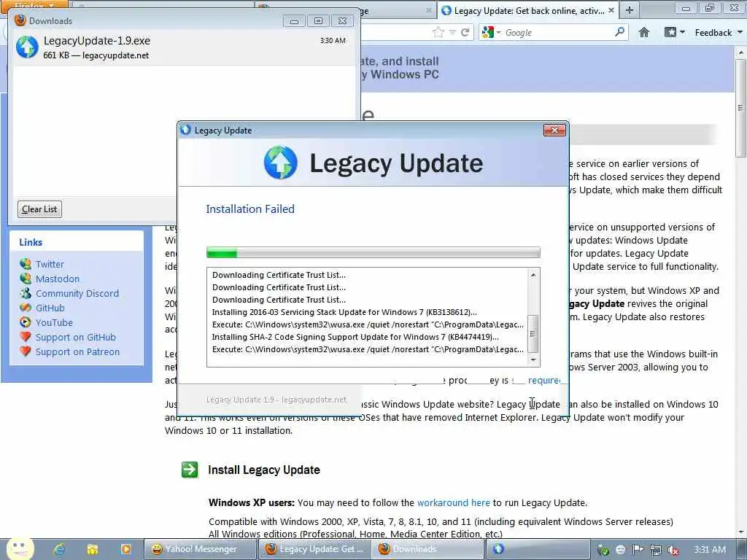Image resolution: width=747 pixels, height=560 pixels.
Task: Minimize the Downloads window
Action: click(295, 21)
